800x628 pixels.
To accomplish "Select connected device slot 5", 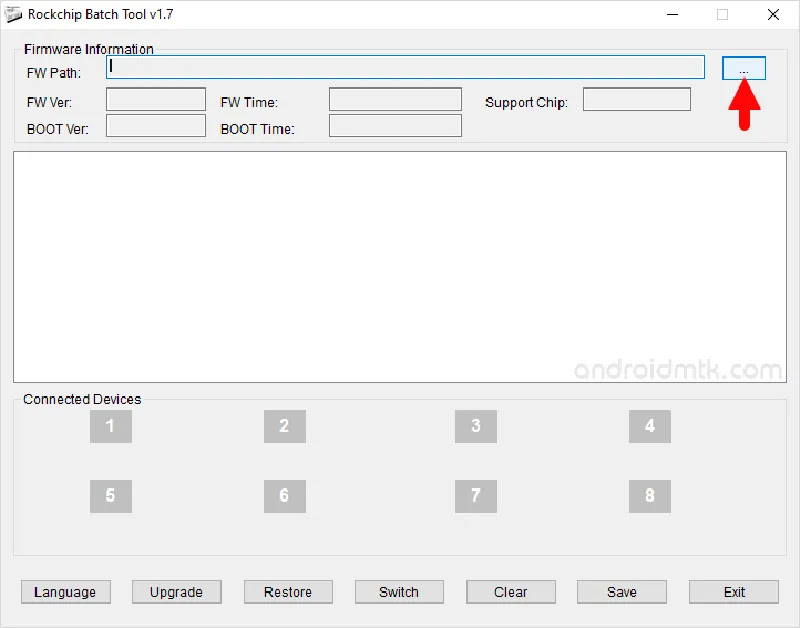I will tap(111, 496).
